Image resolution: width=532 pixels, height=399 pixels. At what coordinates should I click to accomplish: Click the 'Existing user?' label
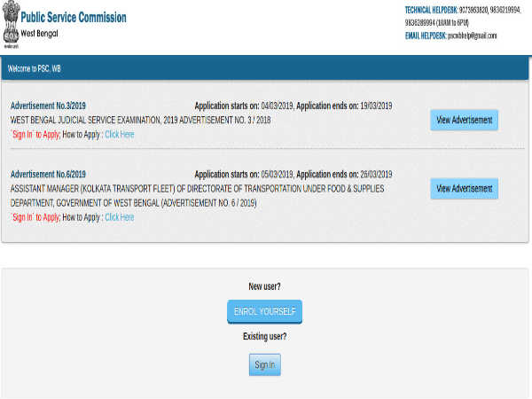click(x=265, y=337)
